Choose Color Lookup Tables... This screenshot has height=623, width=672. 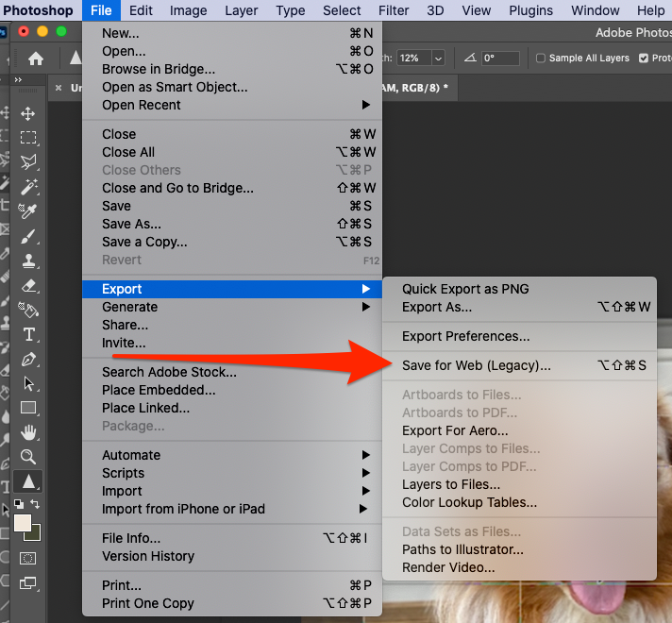[519, 502]
